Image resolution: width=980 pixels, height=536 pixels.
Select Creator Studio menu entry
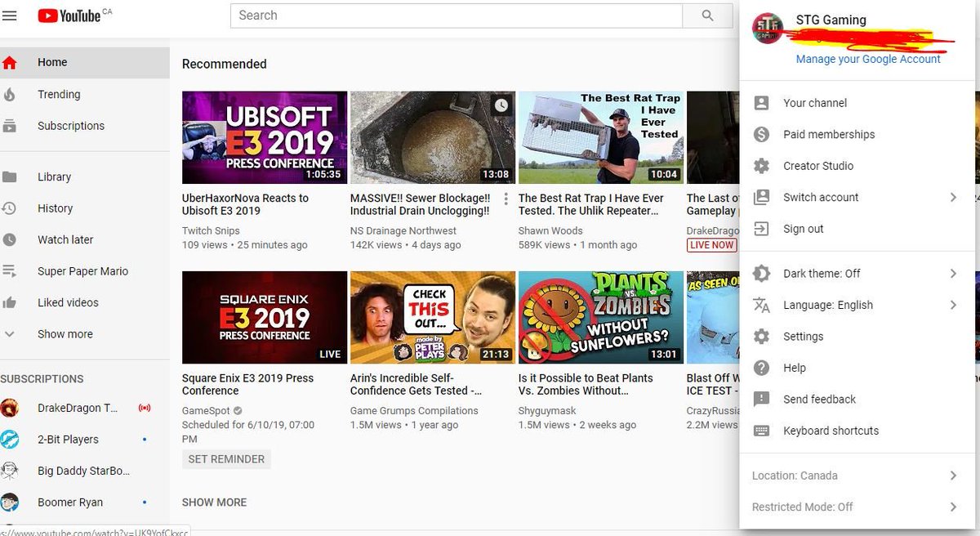tap(857, 166)
